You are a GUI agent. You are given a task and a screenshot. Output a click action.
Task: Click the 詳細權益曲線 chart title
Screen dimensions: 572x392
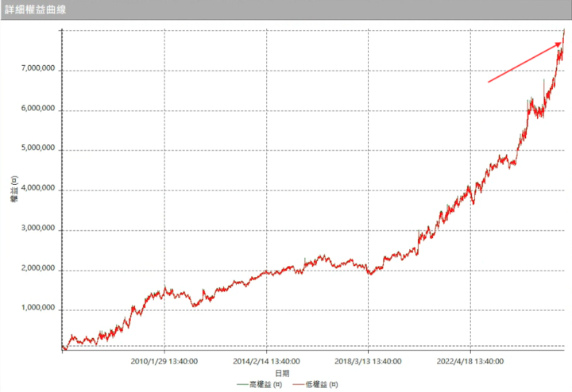(x=36, y=10)
